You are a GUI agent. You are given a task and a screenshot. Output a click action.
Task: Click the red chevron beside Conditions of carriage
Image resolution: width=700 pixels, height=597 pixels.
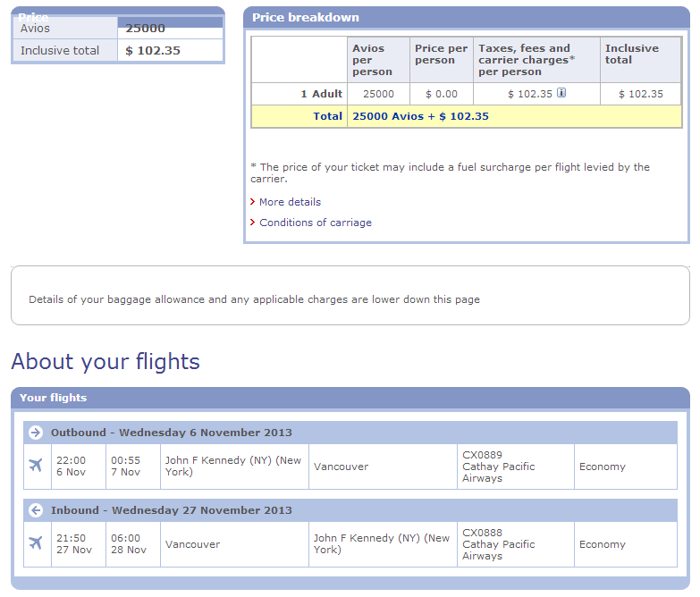(253, 223)
